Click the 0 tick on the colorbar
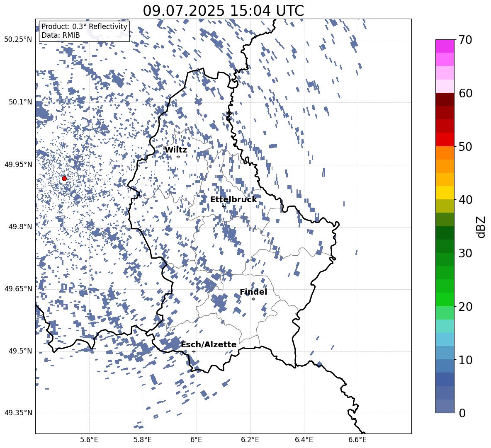This screenshot has width=491, height=448. point(462,413)
